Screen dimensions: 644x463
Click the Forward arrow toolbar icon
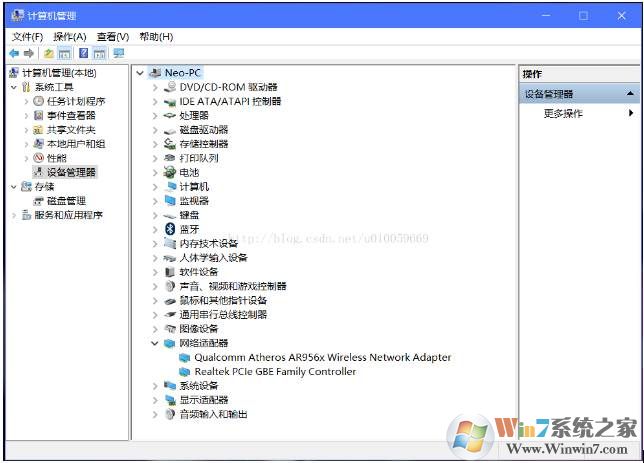pyautogui.click(x=29, y=53)
